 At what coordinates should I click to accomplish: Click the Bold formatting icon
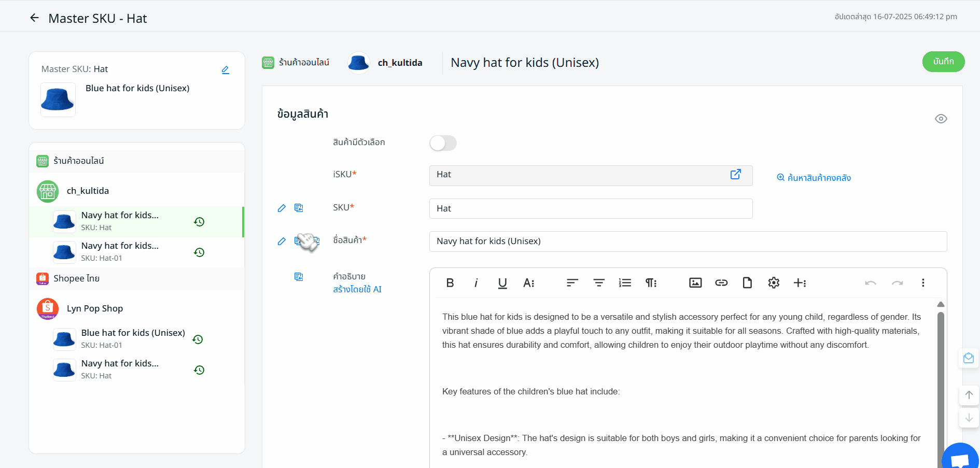click(x=450, y=283)
